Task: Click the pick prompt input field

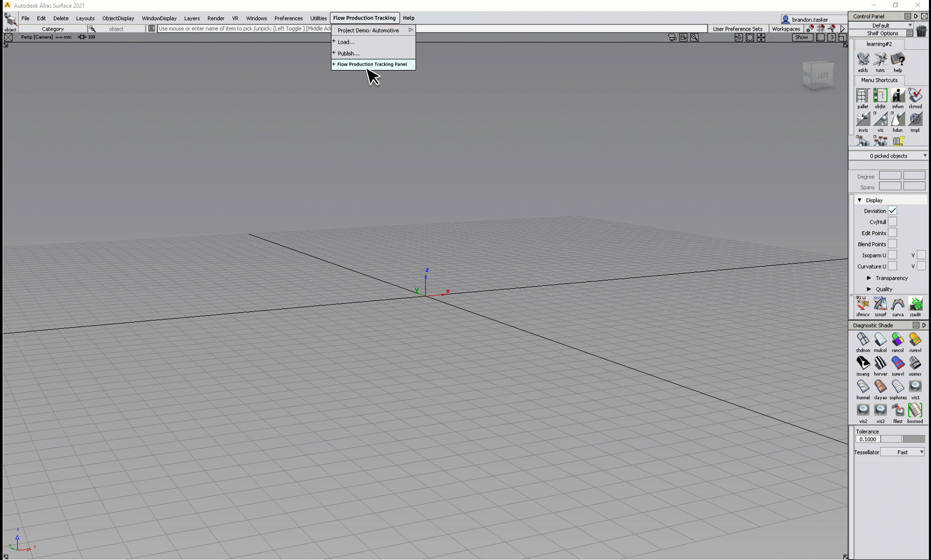Action: coord(244,29)
